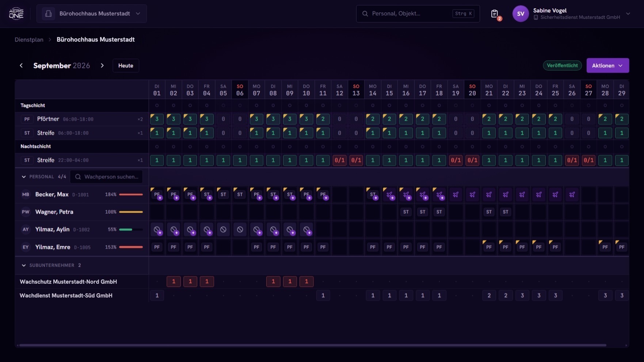Click the Aegis One logo
The height and width of the screenshot is (362, 644).
click(16, 14)
